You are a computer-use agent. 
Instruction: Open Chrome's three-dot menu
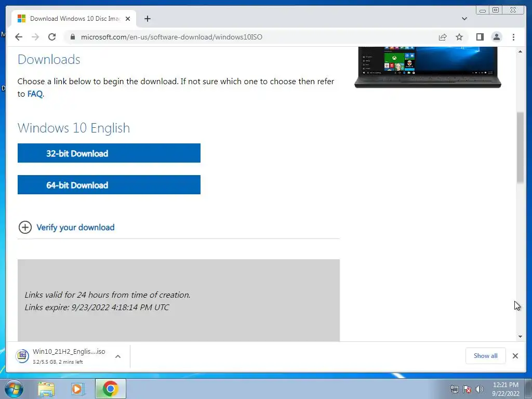(x=513, y=37)
